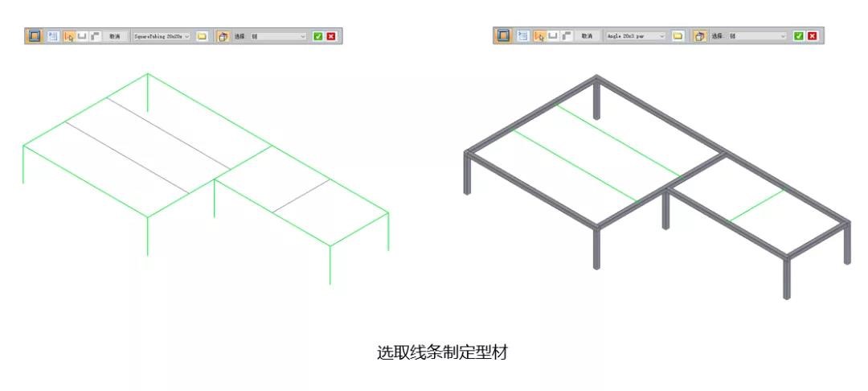Accept with the green checkmark on the left toolbar
The width and height of the screenshot is (868, 391).
pyautogui.click(x=318, y=36)
